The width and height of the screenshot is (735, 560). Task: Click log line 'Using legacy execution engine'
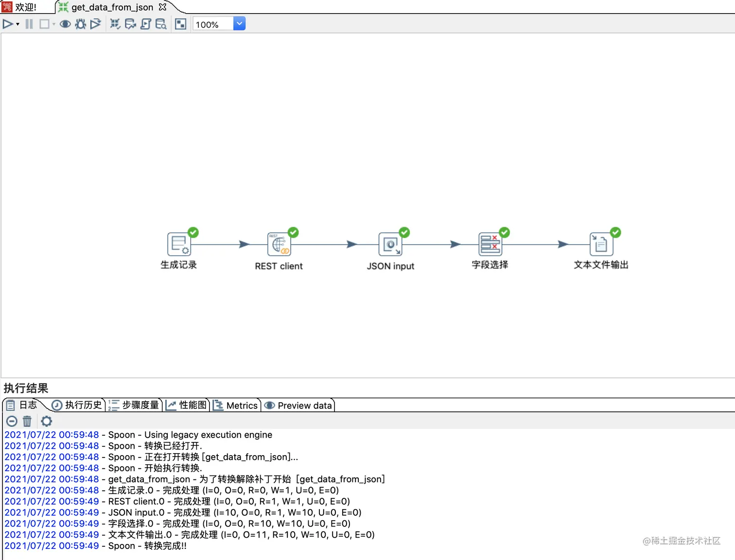click(139, 435)
